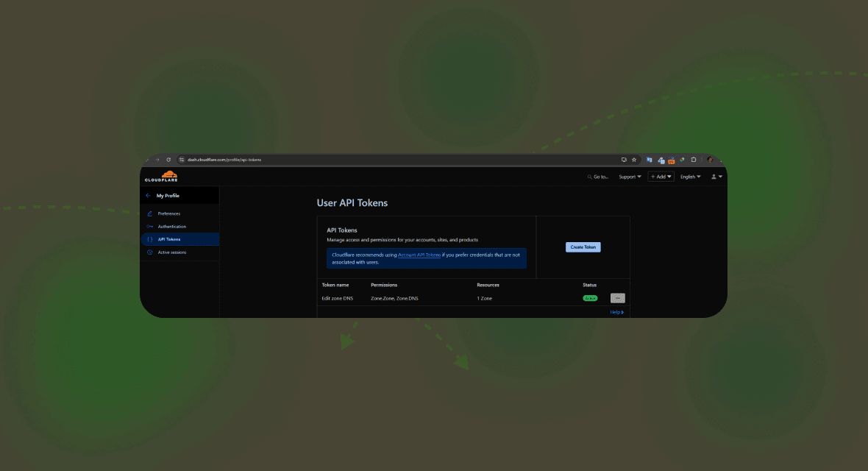Click the install app icon in address bar

coord(624,160)
